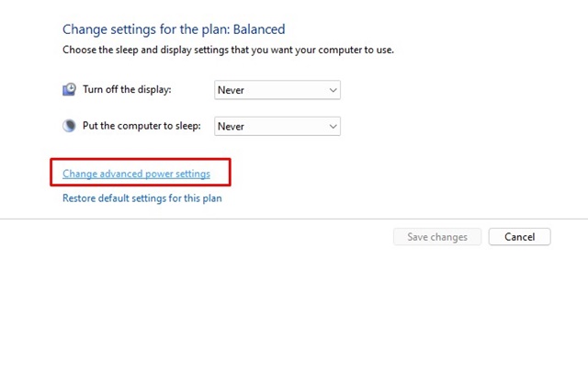
Task: Click the "Turn off the display:" label text
Action: coord(127,90)
